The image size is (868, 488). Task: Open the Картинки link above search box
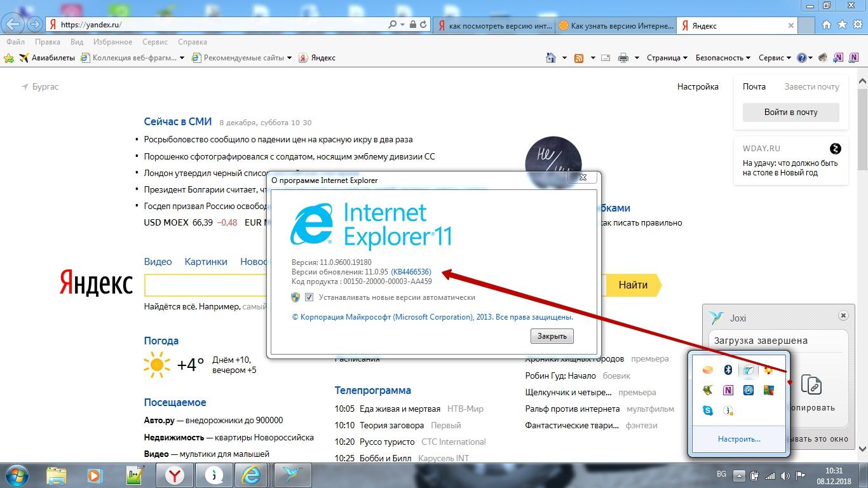point(206,261)
